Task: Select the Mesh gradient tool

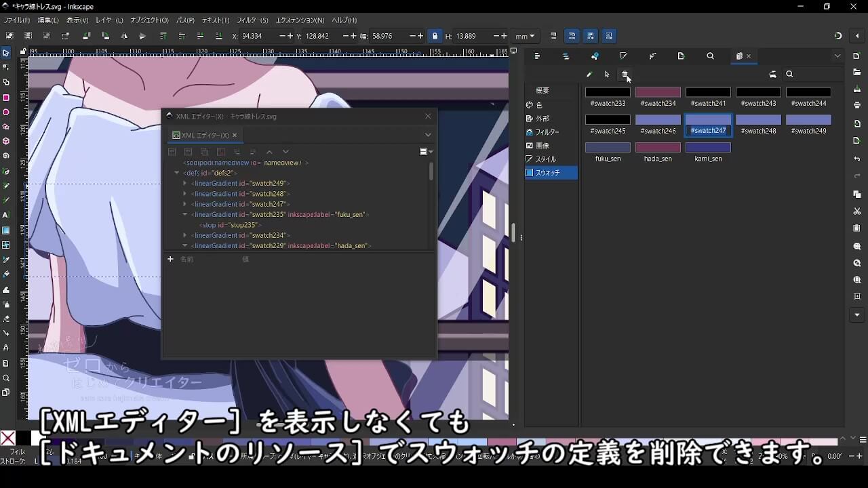Action: point(6,245)
